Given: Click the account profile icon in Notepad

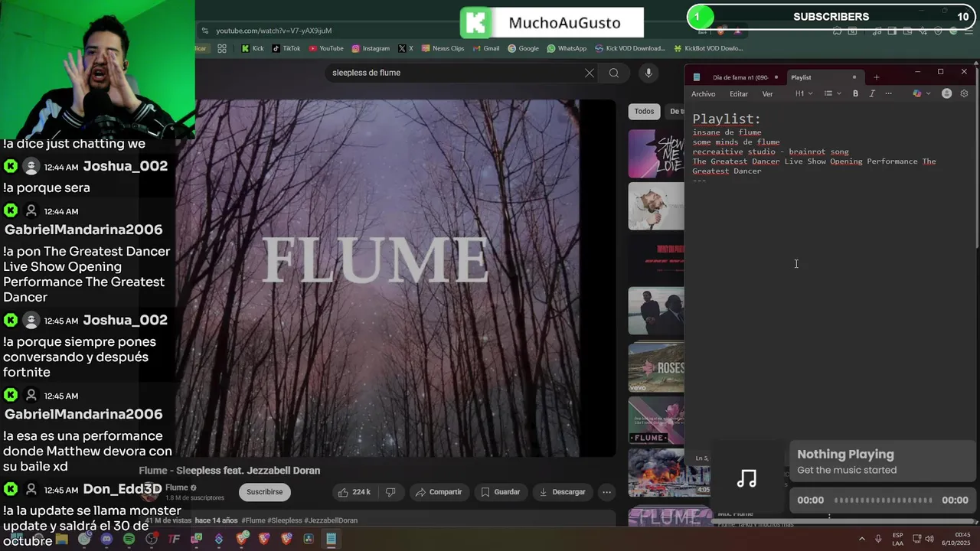Looking at the screenshot, I should (946, 93).
